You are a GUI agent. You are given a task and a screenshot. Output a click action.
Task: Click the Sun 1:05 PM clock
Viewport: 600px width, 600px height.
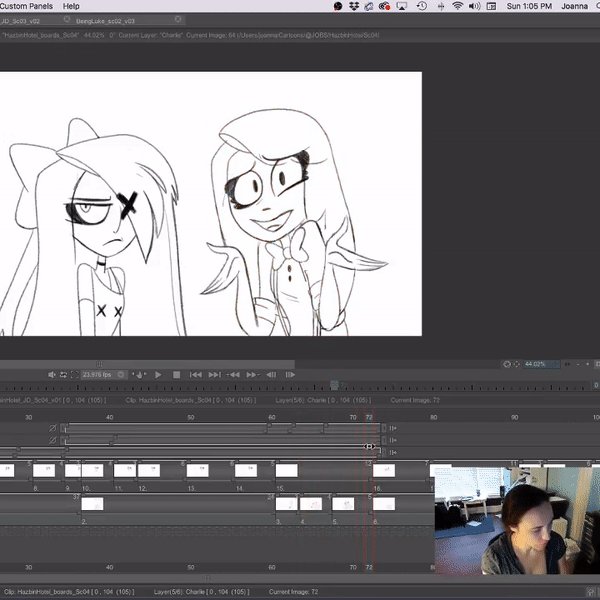[529, 6]
